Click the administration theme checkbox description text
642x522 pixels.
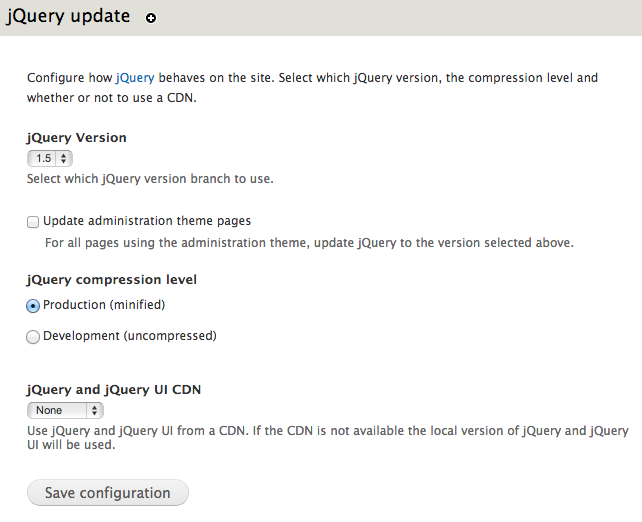tap(310, 243)
